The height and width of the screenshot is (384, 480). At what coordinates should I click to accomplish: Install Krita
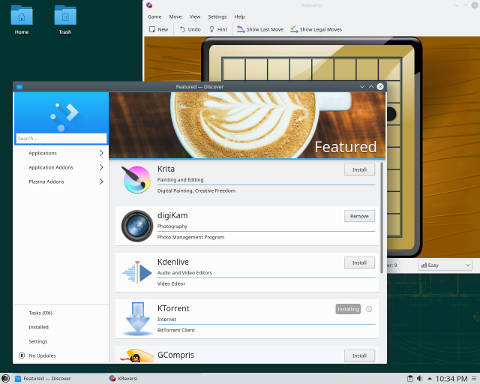[359, 170]
